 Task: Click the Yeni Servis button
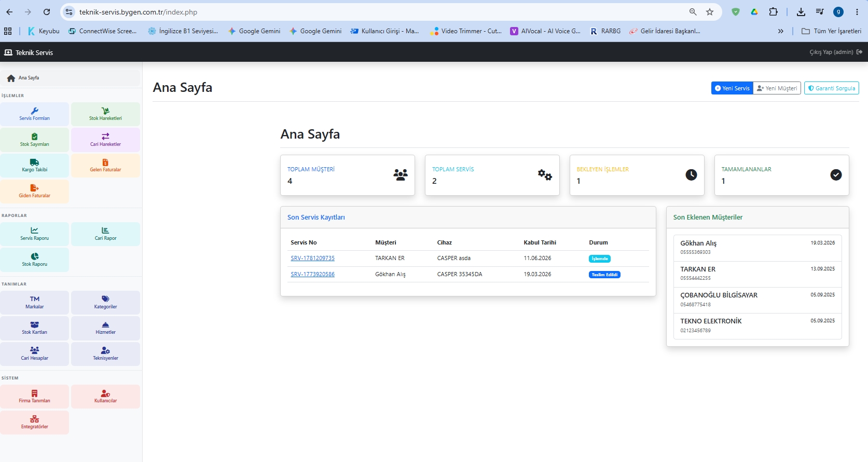[732, 88]
